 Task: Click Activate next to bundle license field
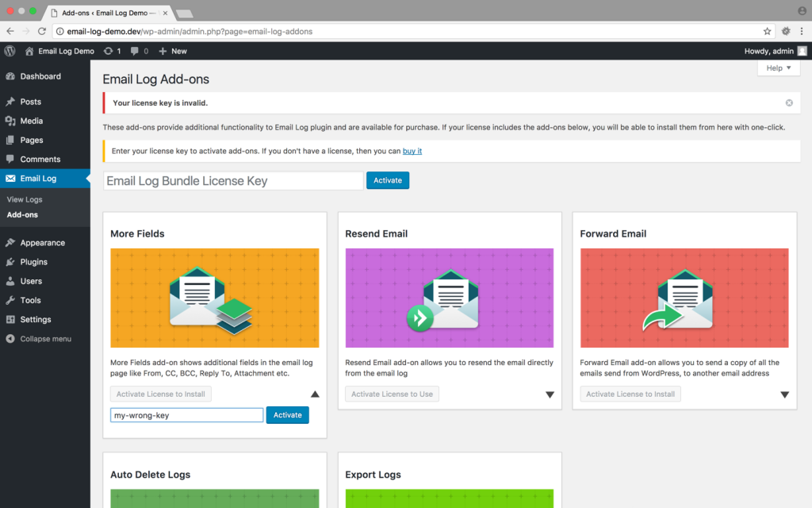point(387,180)
